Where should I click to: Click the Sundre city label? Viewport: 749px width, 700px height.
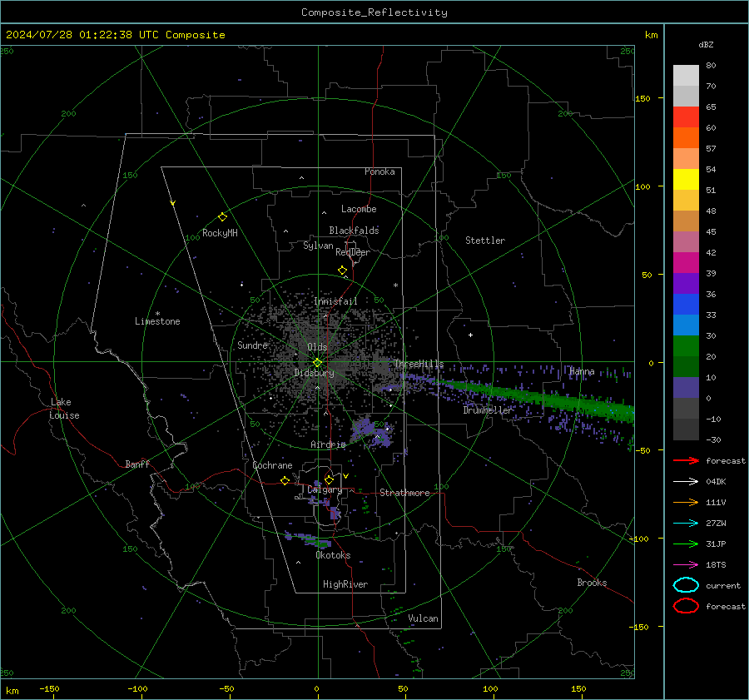click(252, 345)
